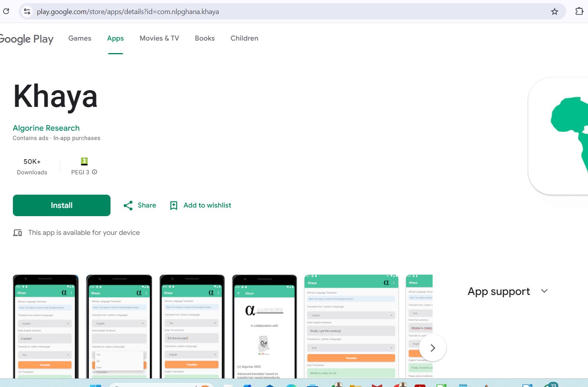This screenshot has width=588, height=387.
Task: Switch to Movies & TV tab
Action: pyautogui.click(x=159, y=38)
